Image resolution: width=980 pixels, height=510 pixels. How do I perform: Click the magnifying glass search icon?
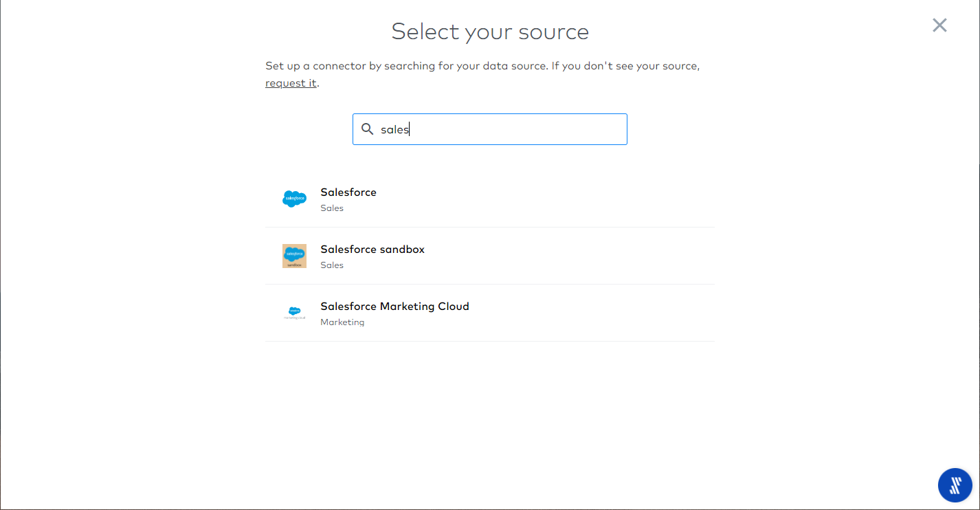[367, 129]
